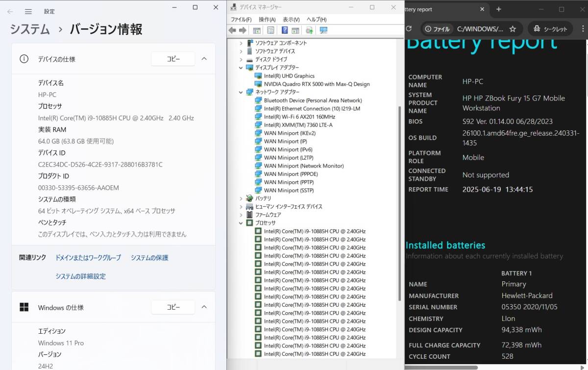Click the disk drive (ディスク ドライブ) category icon

click(250, 59)
